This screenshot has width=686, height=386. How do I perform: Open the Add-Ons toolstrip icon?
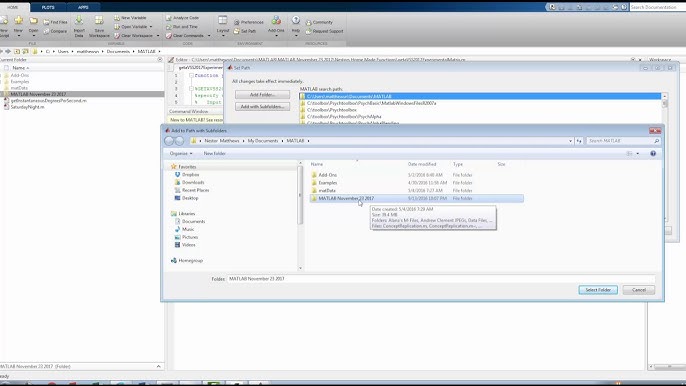(276, 21)
